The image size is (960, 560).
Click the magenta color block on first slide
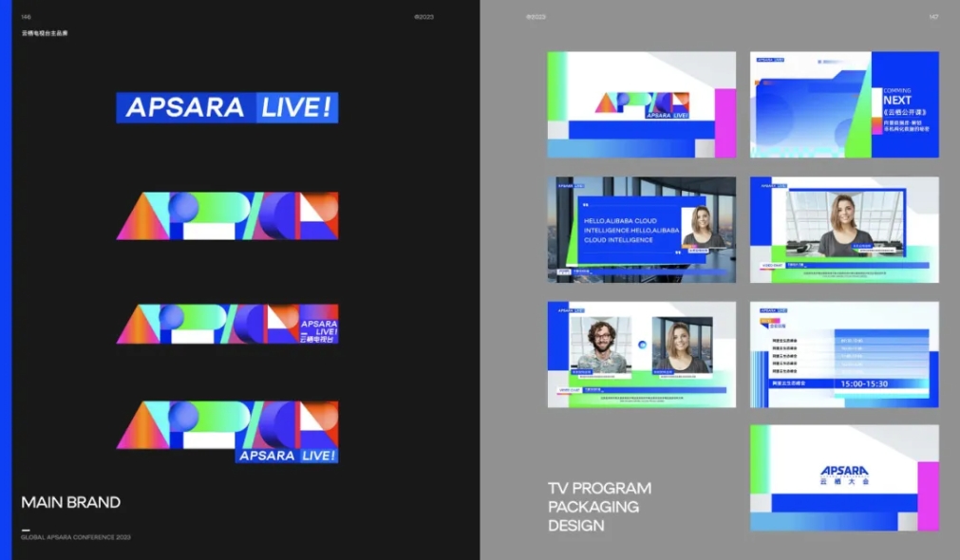tap(725, 122)
